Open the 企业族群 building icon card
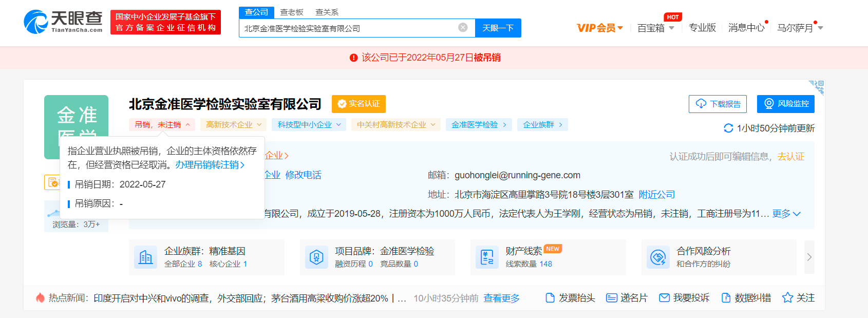The image size is (868, 318). pyautogui.click(x=146, y=257)
